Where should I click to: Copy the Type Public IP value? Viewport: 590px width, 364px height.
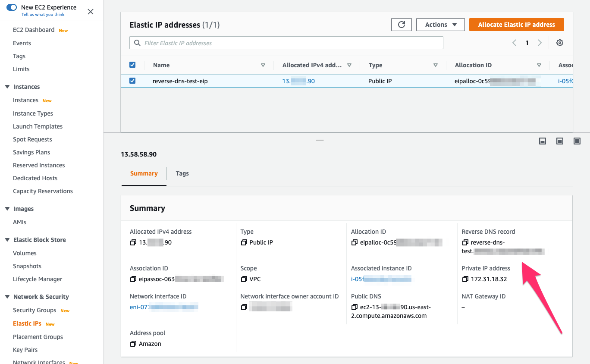point(244,243)
